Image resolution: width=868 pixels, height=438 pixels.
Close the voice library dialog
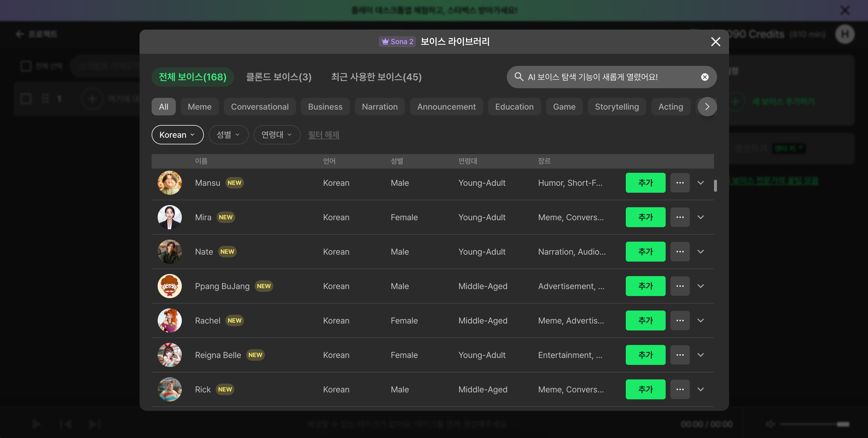point(715,42)
